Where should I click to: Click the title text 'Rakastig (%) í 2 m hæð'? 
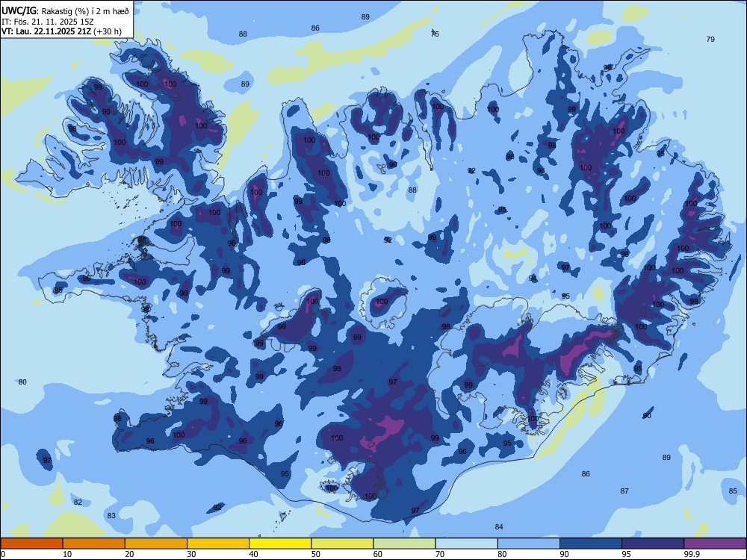[x=85, y=11]
